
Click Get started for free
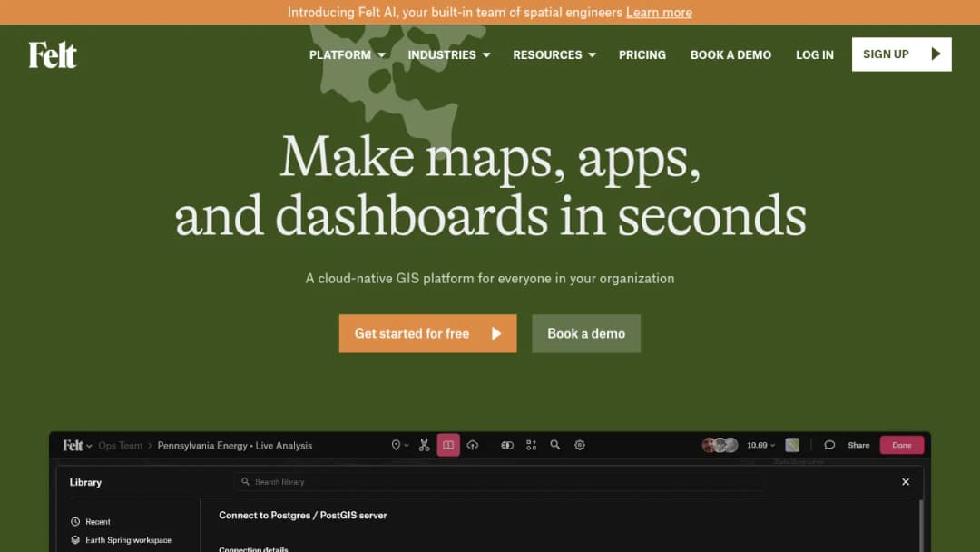(x=427, y=333)
